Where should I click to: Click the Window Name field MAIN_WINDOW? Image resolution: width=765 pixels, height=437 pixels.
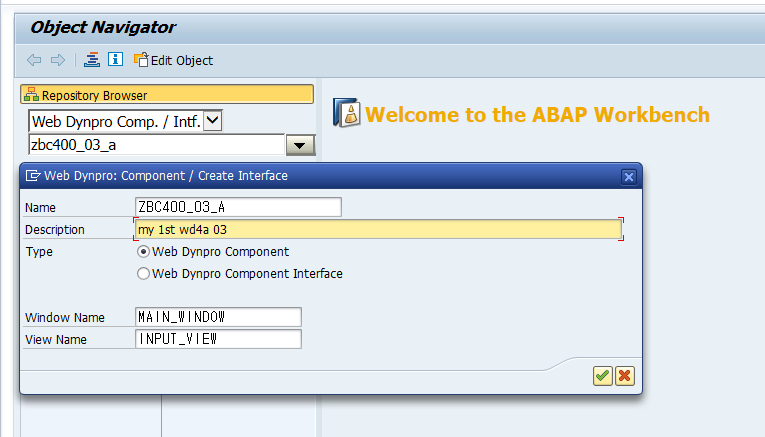pos(218,317)
